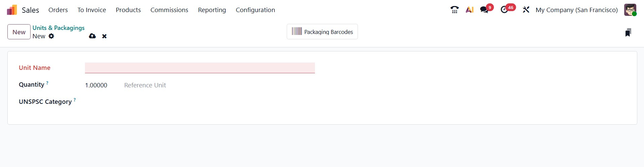
Task: Go back to Units & Packagings breadcrumb
Action: [x=58, y=28]
